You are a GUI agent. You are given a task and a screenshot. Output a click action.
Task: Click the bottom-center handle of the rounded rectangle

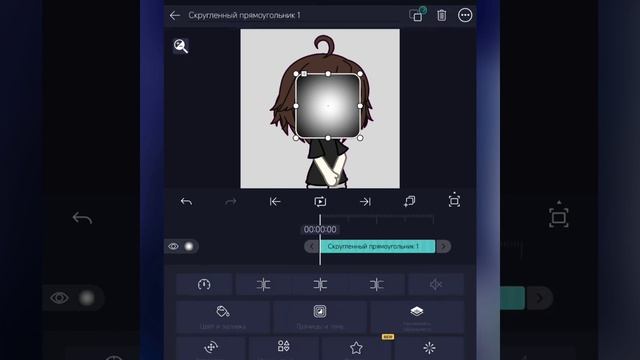point(328,138)
